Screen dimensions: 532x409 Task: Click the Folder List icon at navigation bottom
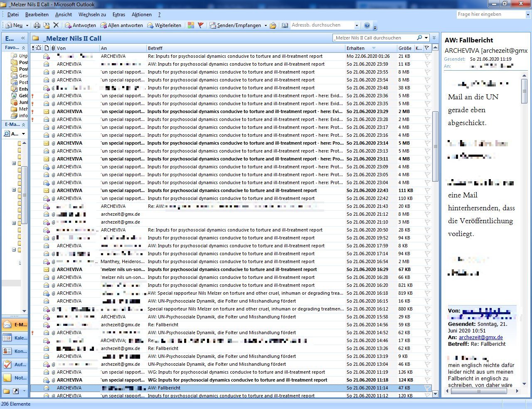[x=6, y=391]
